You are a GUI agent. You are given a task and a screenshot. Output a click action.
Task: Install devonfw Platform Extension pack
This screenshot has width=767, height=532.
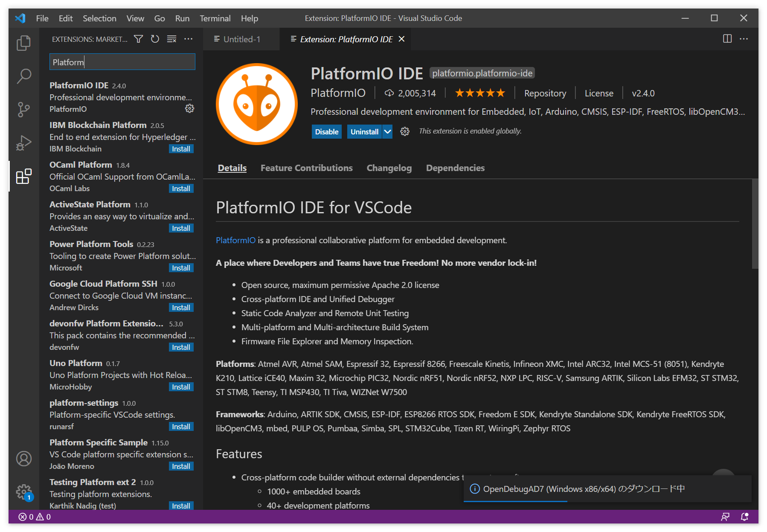pos(181,347)
